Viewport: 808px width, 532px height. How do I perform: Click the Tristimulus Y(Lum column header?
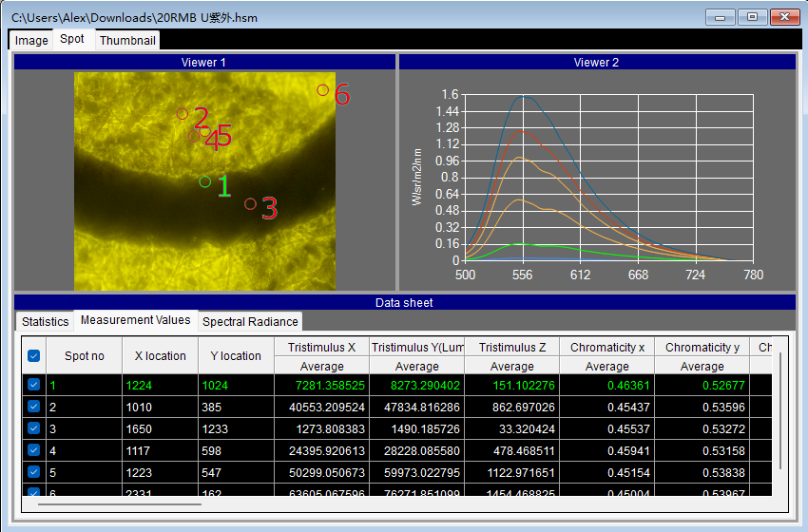pos(417,348)
